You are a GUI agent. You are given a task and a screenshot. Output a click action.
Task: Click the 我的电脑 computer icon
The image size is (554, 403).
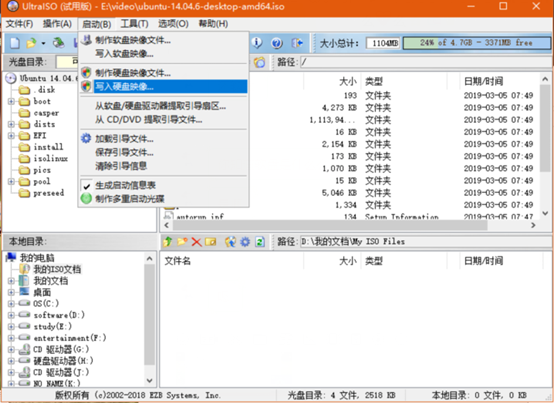[x=11, y=257]
